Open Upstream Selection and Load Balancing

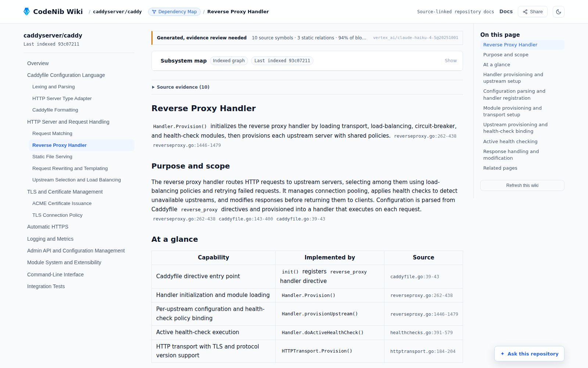[x=76, y=180]
